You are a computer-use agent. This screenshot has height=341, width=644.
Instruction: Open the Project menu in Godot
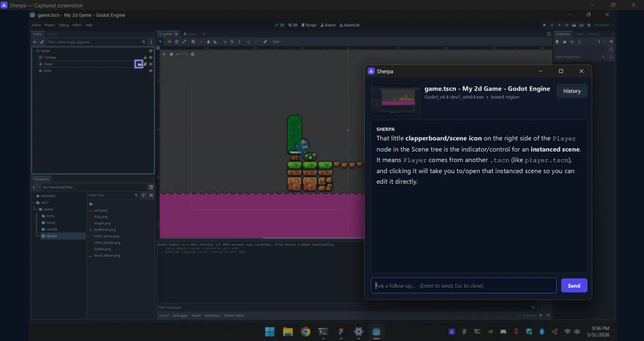pyautogui.click(x=50, y=25)
